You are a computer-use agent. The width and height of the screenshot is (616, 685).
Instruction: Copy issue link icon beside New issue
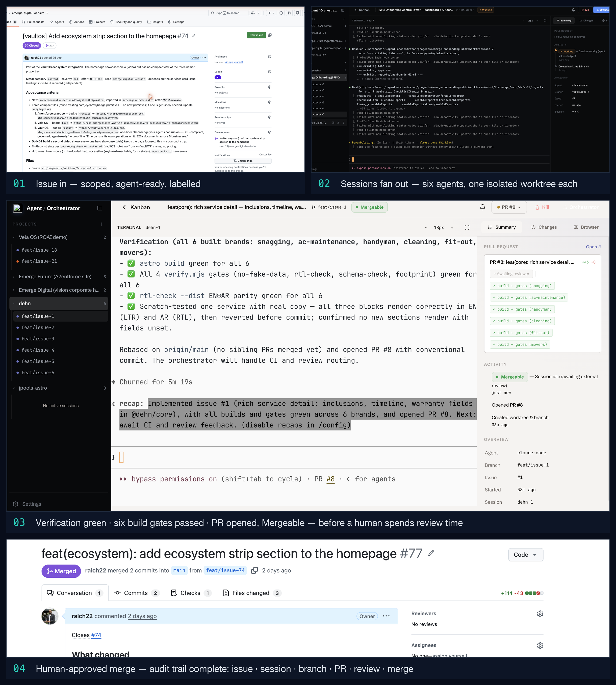270,35
